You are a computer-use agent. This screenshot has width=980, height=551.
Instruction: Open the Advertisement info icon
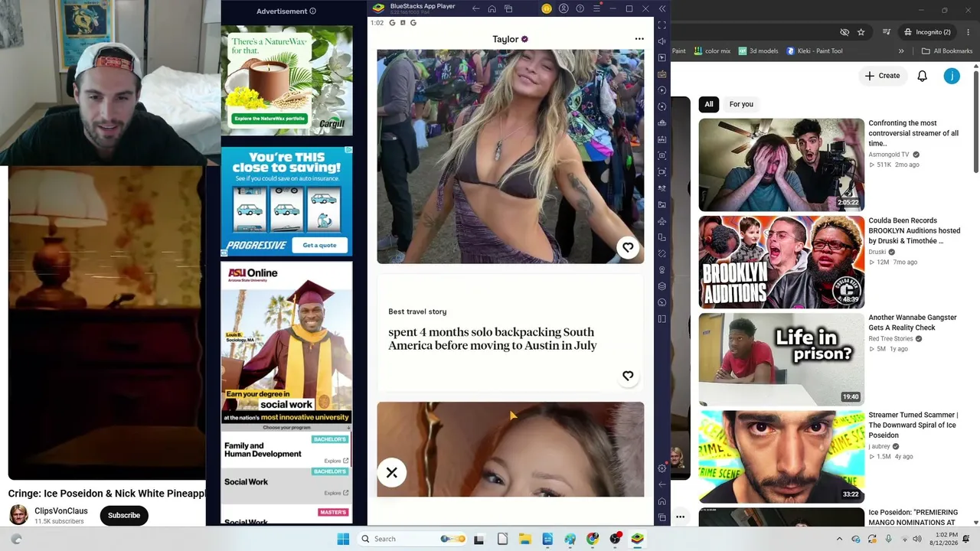pos(312,11)
